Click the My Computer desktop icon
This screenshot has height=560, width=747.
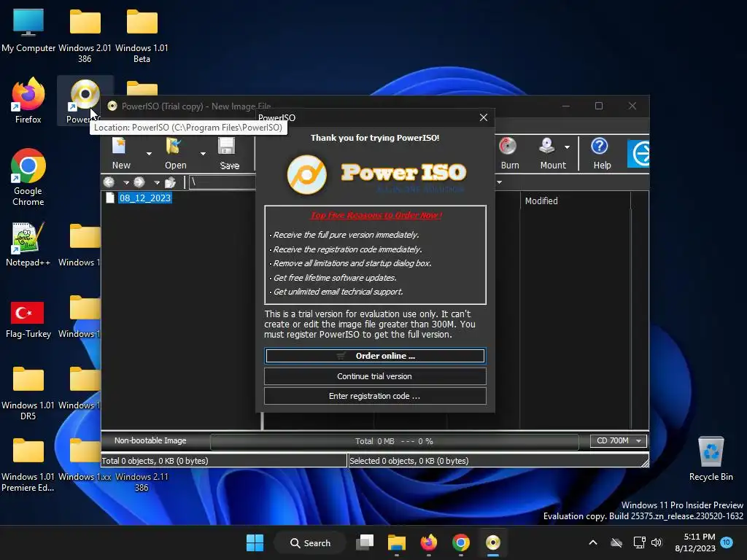(x=28, y=31)
